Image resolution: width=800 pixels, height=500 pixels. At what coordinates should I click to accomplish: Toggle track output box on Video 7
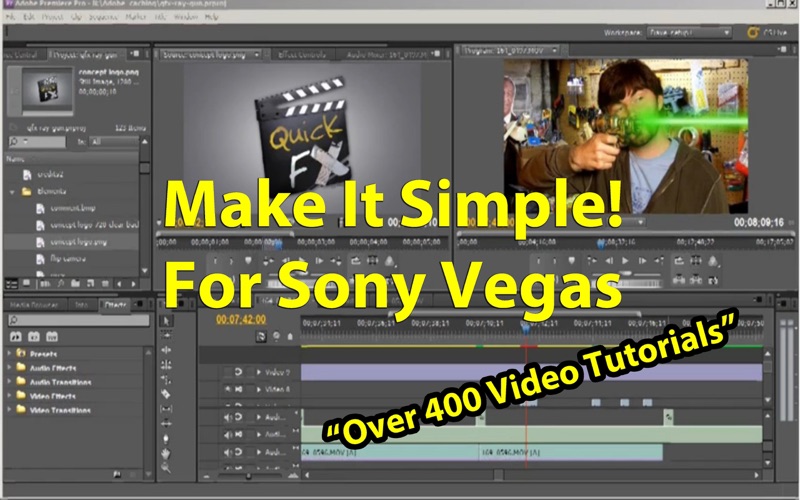(x=228, y=372)
